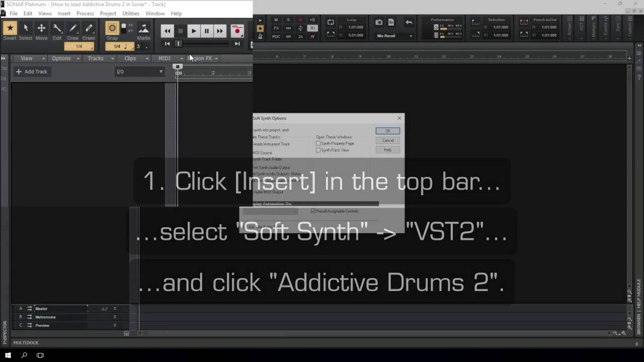Image resolution: width=644 pixels, height=362 pixels.
Task: Click OK in Soft Synth Options dialog
Action: [387, 131]
